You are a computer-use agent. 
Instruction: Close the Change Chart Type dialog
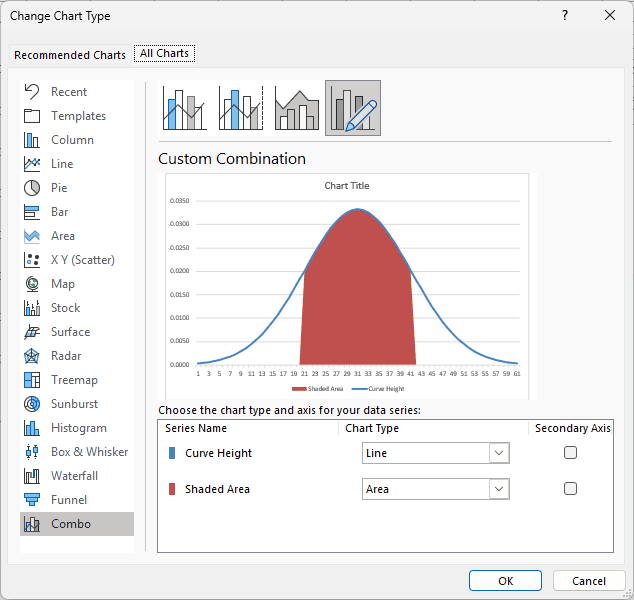[x=610, y=15]
